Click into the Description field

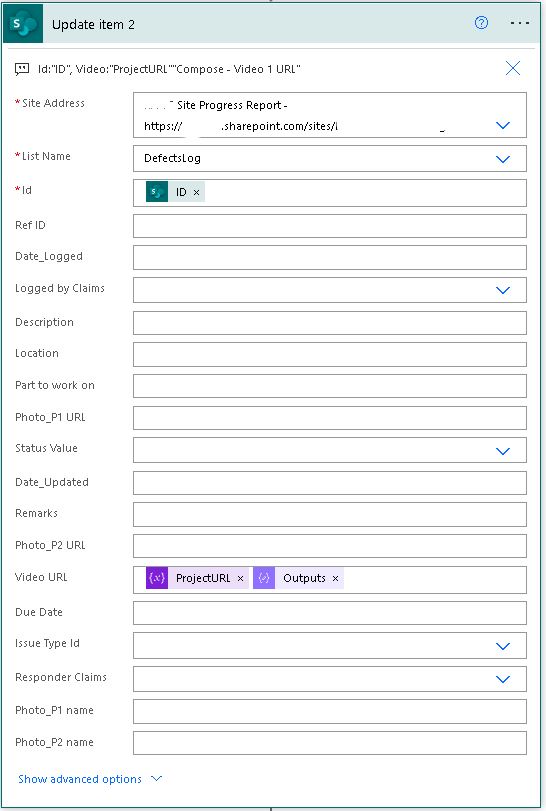coord(330,323)
